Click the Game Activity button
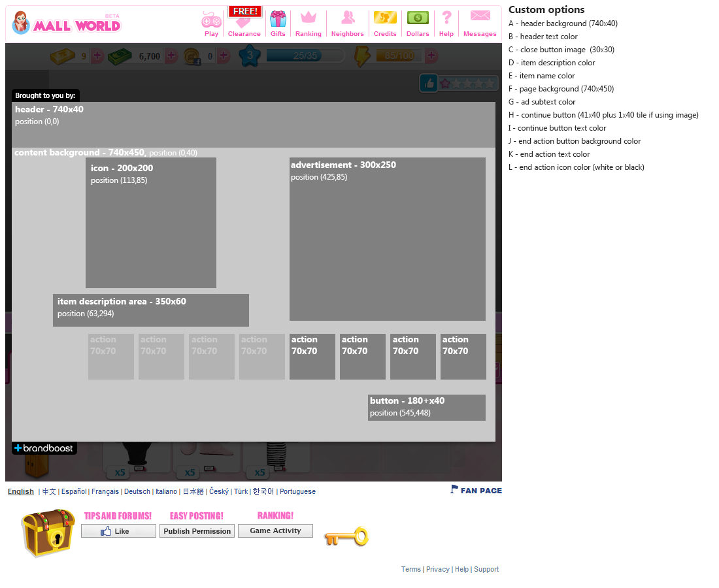This screenshot has height=588, width=719. [x=275, y=531]
